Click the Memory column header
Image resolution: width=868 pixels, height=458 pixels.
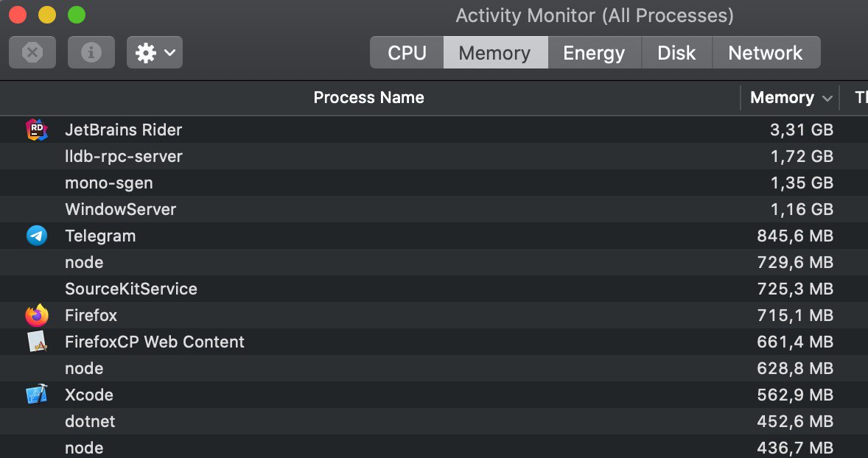coord(790,98)
